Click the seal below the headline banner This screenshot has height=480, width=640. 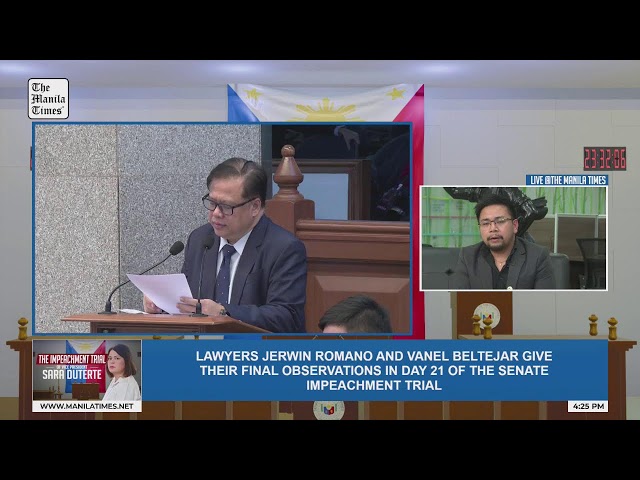coord(329,410)
